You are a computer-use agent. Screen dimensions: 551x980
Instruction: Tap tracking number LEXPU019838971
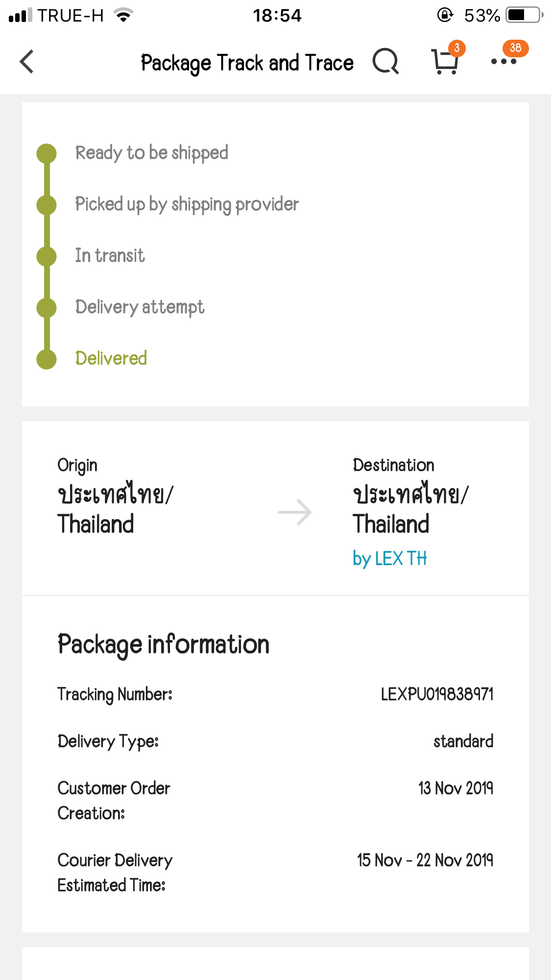pyautogui.click(x=437, y=694)
